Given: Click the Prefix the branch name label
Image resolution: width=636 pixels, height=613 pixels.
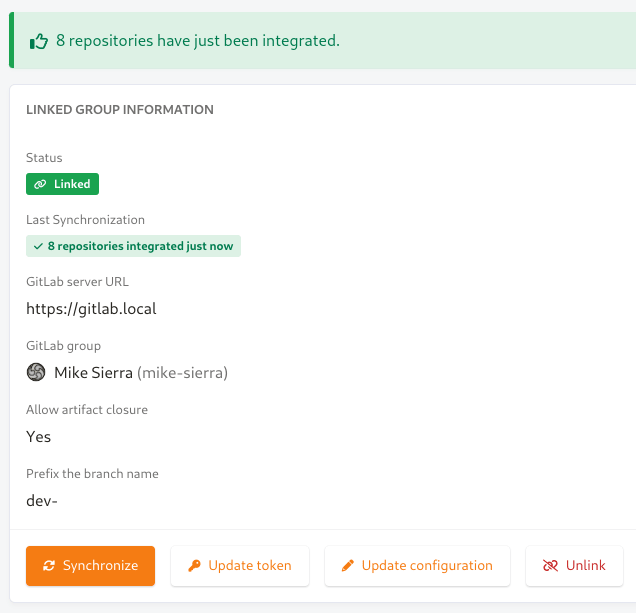Looking at the screenshot, I should coord(92,473).
